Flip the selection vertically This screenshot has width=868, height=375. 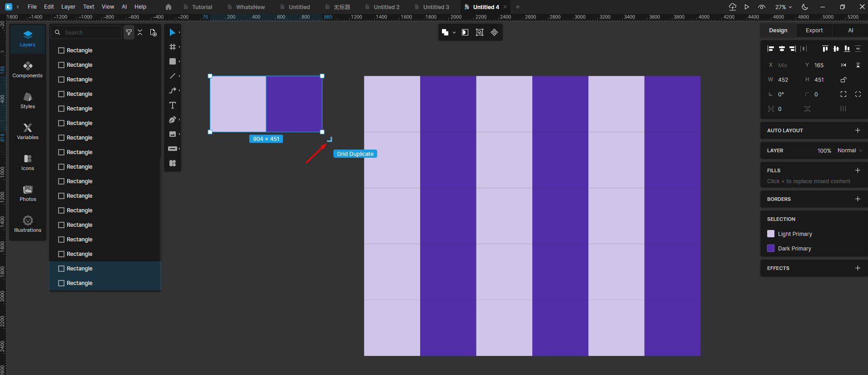[x=858, y=65]
